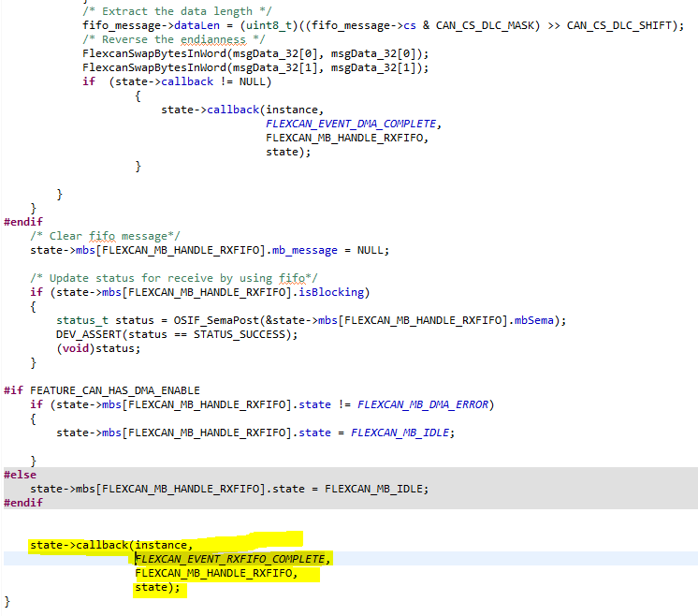
Task: Click "fifo_message->cs" in the dataLen expression
Action: 364,25
